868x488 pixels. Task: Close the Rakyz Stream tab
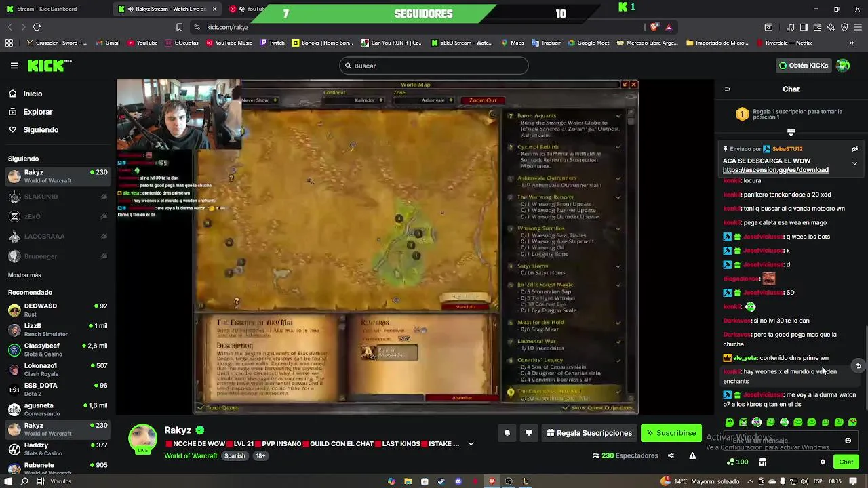(x=215, y=9)
